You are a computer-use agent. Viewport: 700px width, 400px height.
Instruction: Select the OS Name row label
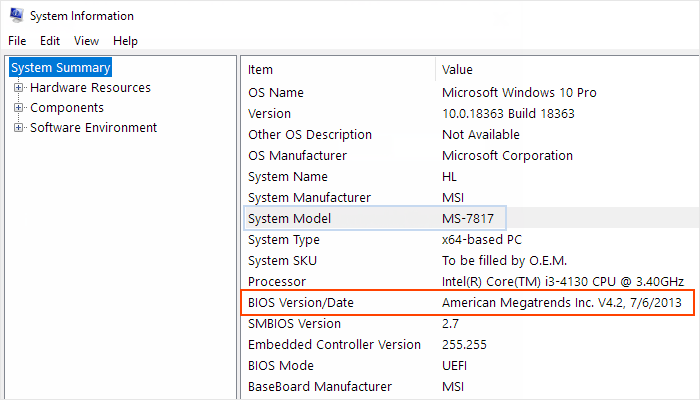276,92
